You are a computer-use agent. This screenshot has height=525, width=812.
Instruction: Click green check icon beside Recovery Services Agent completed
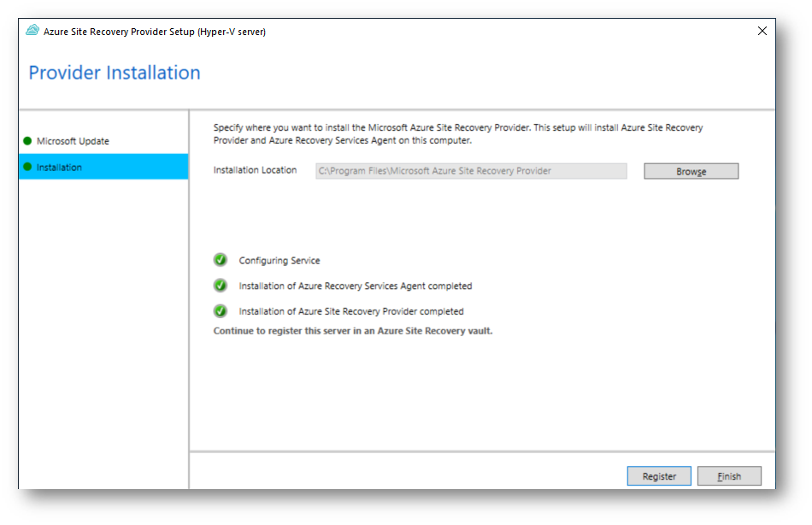220,285
